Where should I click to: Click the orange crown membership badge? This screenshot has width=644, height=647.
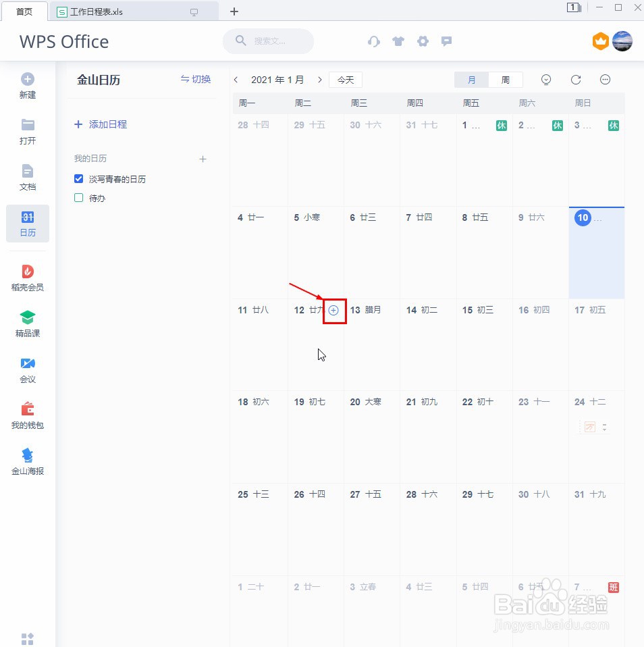[x=600, y=41]
